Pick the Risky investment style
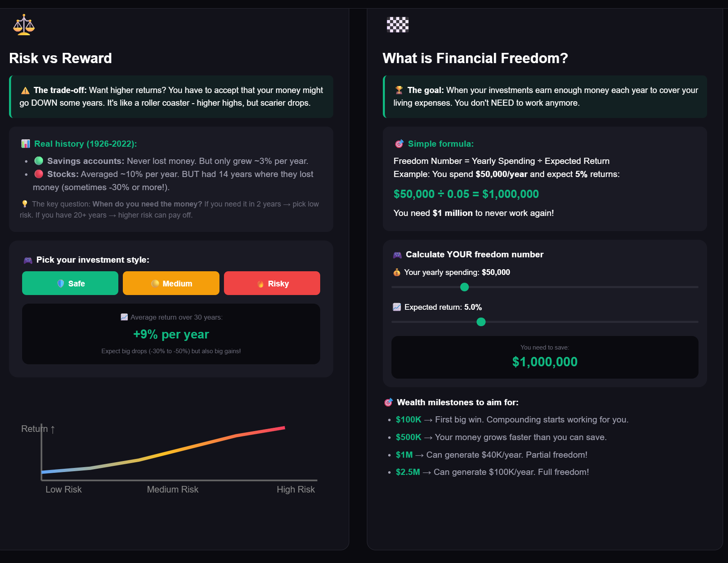The height and width of the screenshot is (563, 728). click(272, 283)
